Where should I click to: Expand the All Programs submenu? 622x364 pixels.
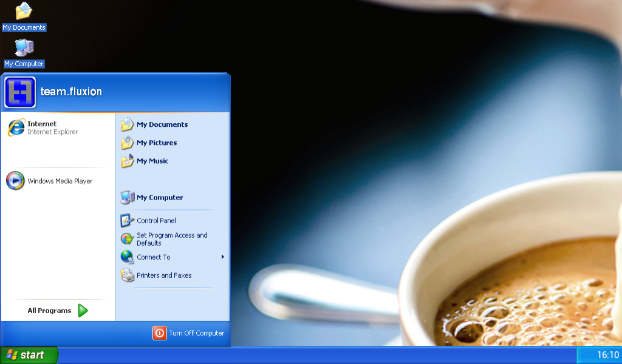pyautogui.click(x=53, y=310)
